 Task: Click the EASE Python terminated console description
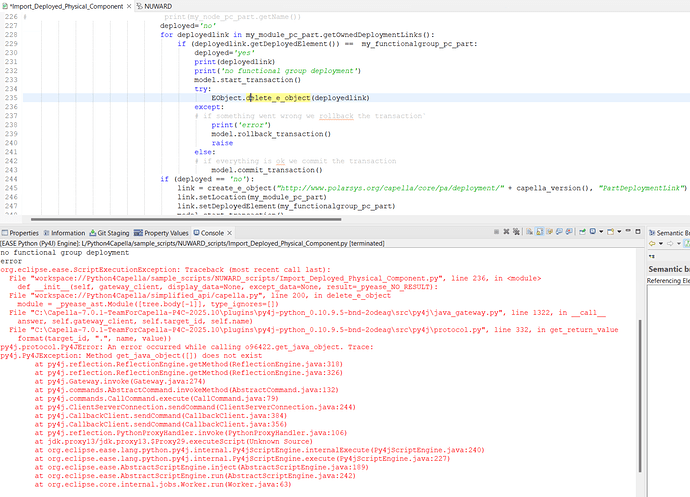(x=192, y=243)
